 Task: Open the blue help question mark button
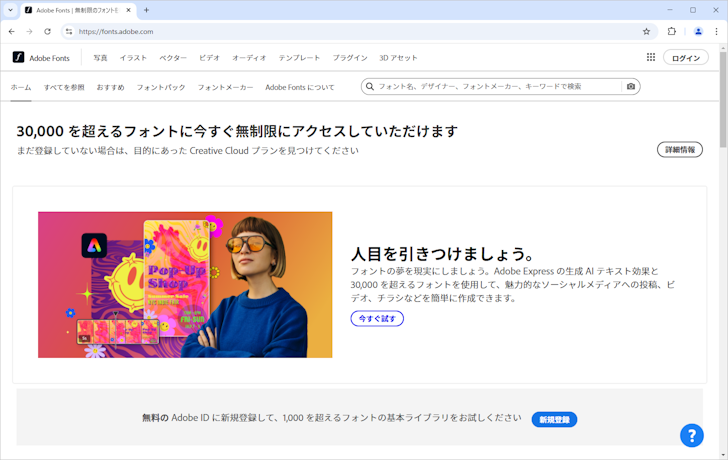[x=692, y=435]
